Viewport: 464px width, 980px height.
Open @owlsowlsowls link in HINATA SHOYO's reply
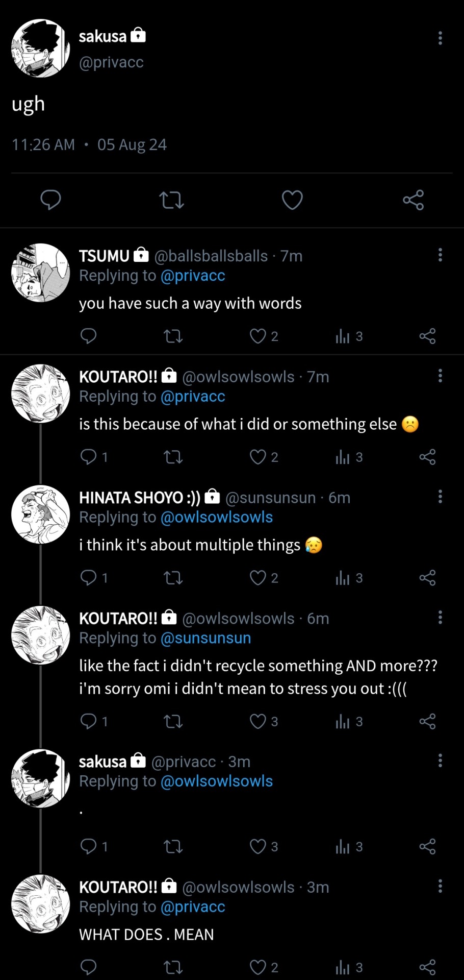217,517
